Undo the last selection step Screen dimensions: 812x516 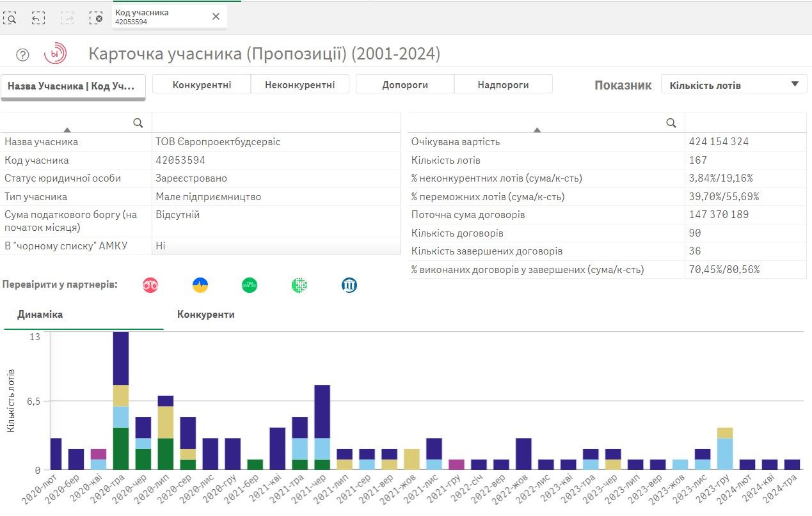pyautogui.click(x=38, y=18)
